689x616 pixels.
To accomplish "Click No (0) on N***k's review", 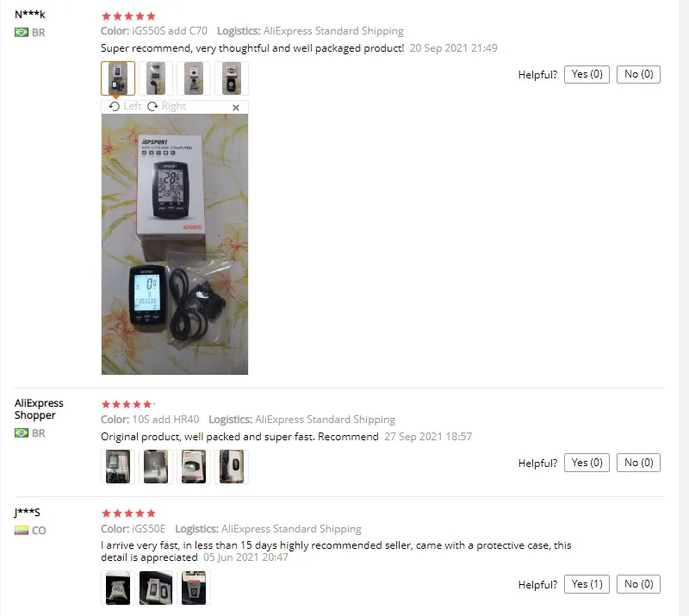I will 638,74.
